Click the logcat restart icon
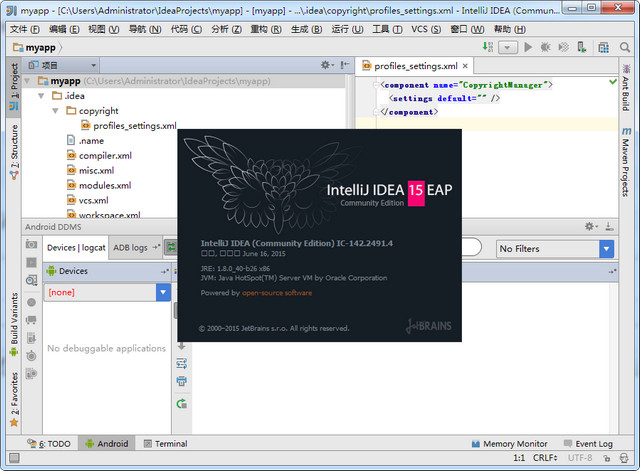640x471 pixels. (182, 404)
